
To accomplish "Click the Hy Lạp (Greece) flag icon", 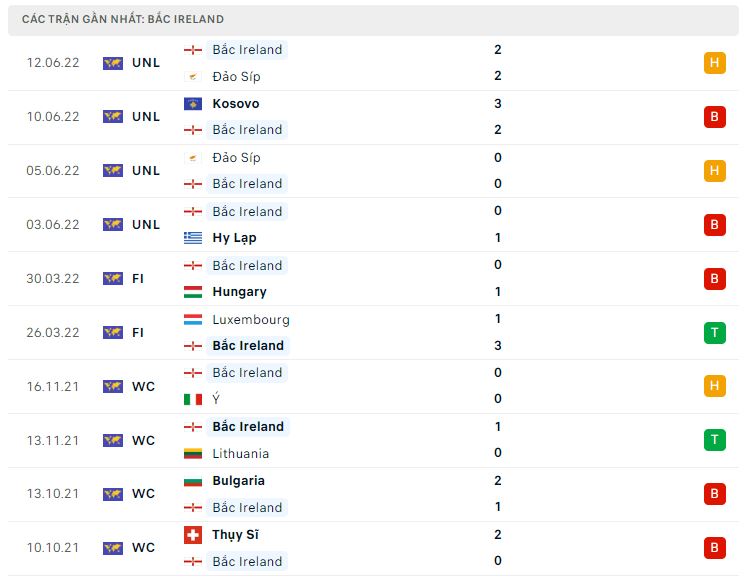I will point(193,238).
